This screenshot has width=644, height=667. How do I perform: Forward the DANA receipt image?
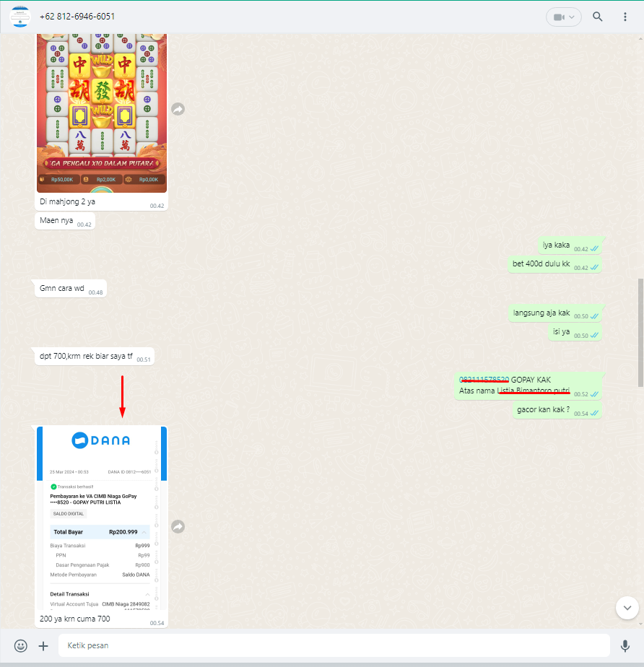[178, 527]
